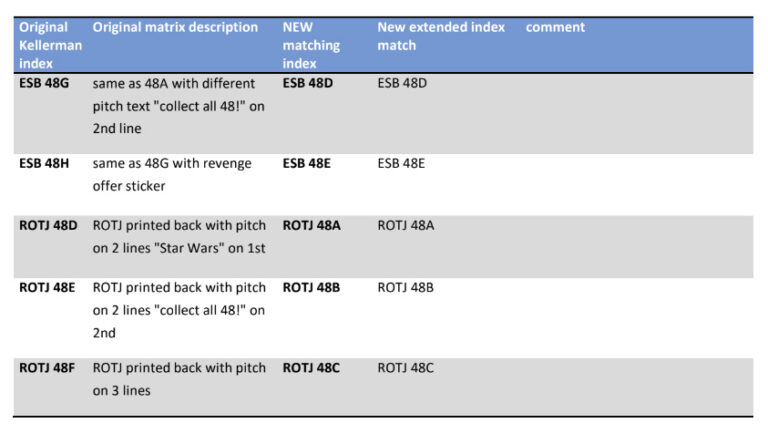Select the 'revenge offer sticker' description text

[x=172, y=174]
